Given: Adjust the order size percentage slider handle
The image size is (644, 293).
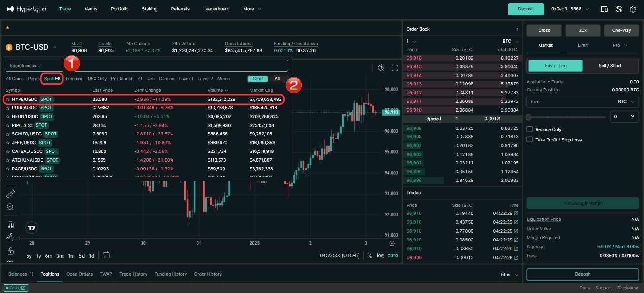Looking at the screenshot, I should tap(529, 117).
